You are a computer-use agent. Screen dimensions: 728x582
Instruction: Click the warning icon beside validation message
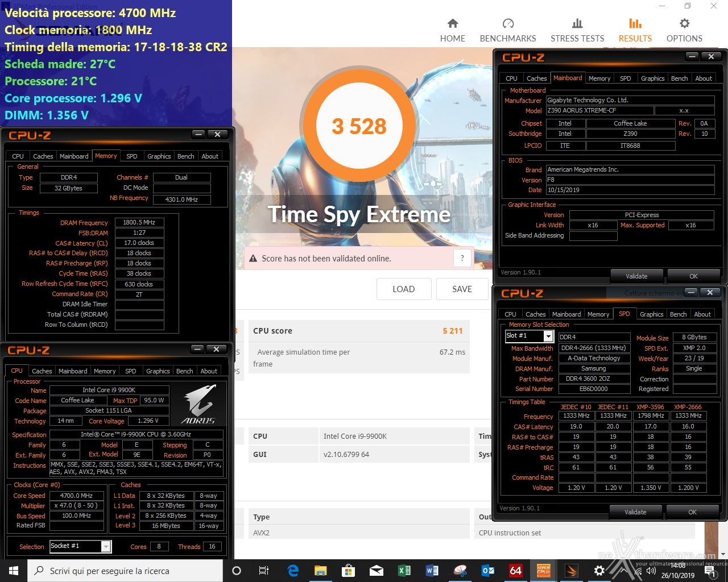click(253, 259)
